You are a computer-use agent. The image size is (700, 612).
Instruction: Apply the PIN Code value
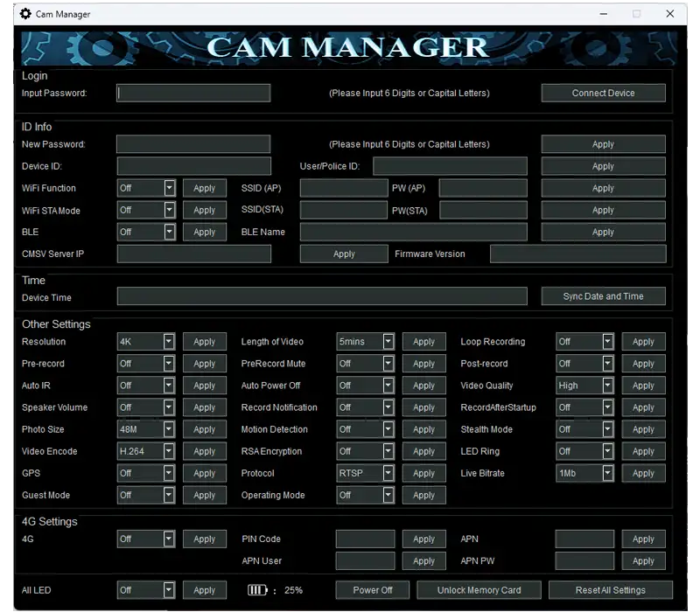click(x=423, y=539)
